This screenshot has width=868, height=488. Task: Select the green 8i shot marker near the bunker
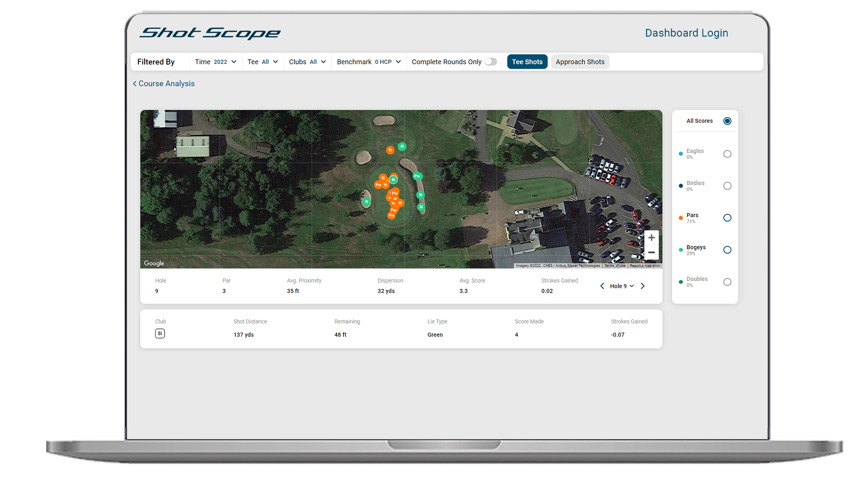click(402, 146)
